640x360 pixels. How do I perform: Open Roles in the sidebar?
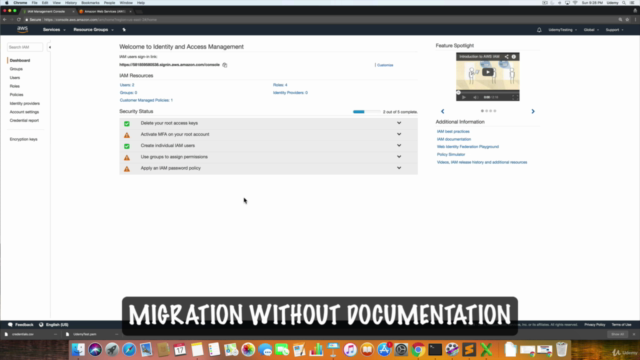click(15, 86)
